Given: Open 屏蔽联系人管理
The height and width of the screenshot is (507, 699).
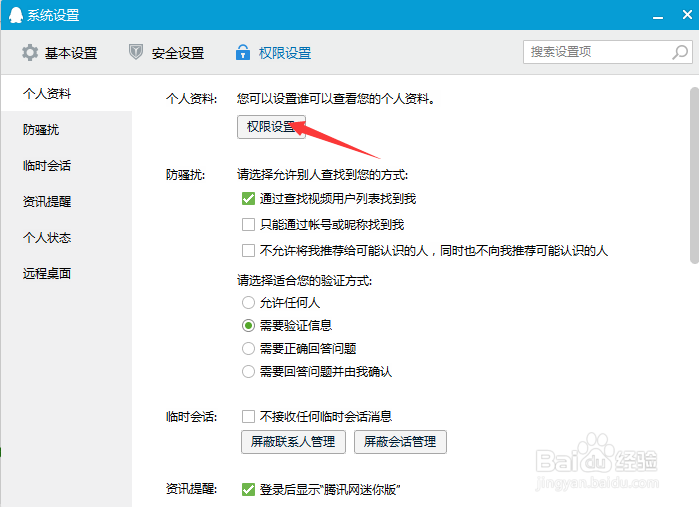Looking at the screenshot, I should coord(293,442).
